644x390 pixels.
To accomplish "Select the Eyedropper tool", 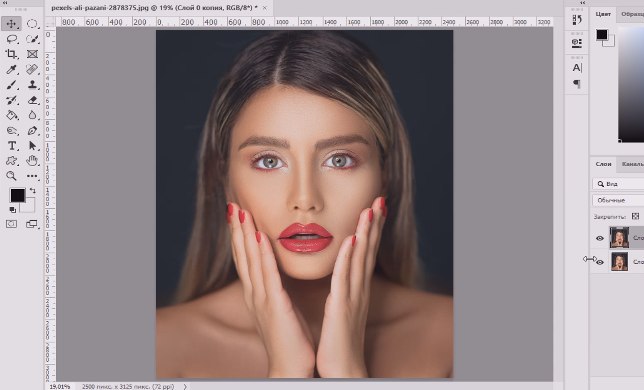I will coord(11,69).
